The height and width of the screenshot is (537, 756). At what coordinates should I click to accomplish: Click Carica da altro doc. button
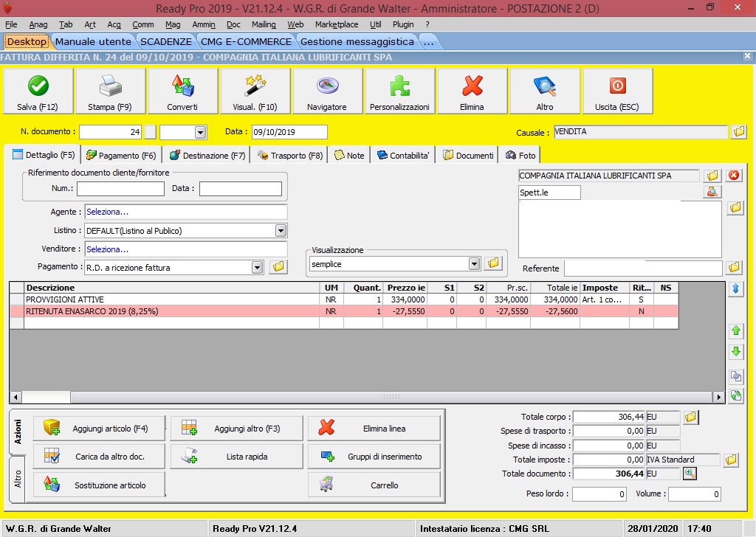(x=99, y=456)
